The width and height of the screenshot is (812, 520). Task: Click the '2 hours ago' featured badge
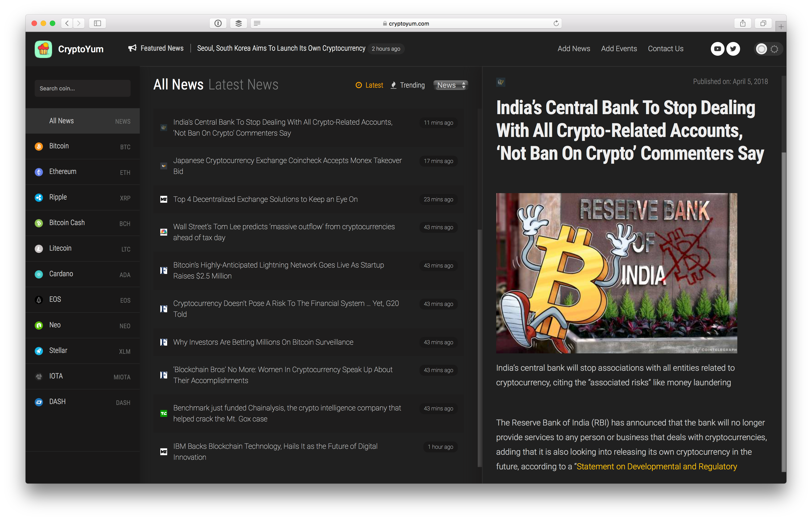coord(386,49)
